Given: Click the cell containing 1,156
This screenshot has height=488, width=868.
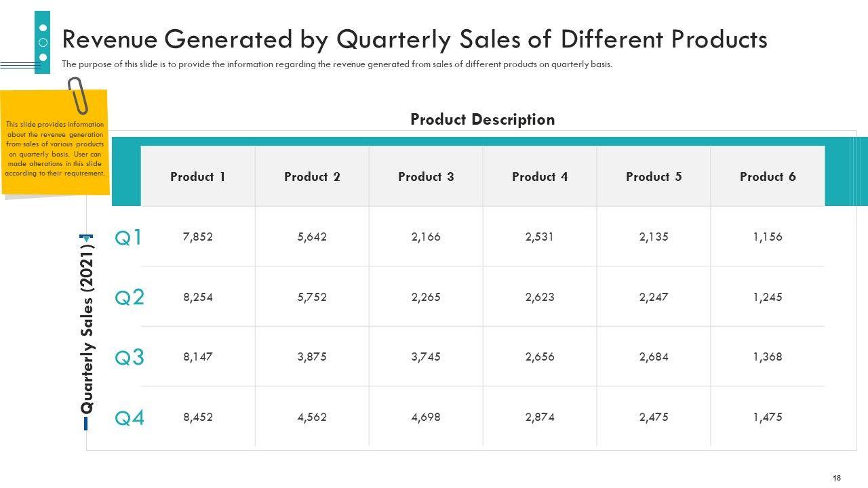Looking at the screenshot, I should 768,237.
